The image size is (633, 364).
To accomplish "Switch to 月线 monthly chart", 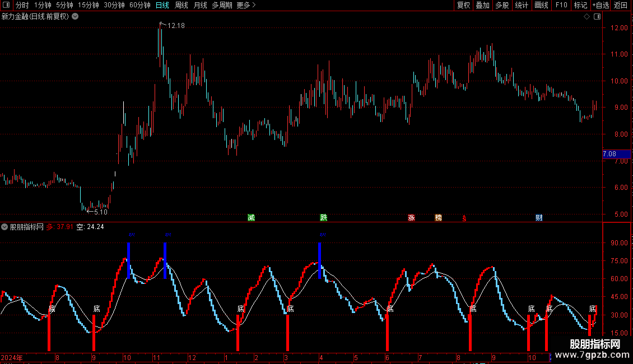I will coord(200,5).
